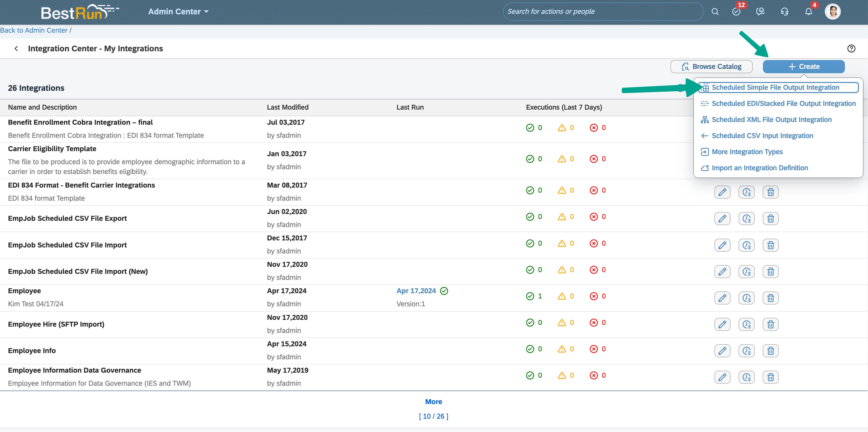This screenshot has height=432, width=868.
Task: Select Scheduled XML File Output Integration
Action: tap(771, 120)
